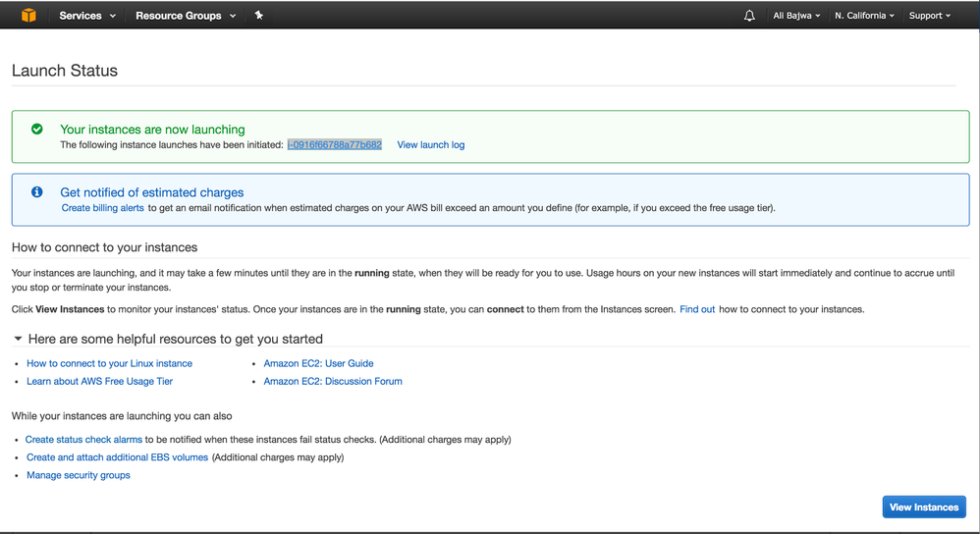980x534 pixels.
Task: Open the N. California region selector
Action: click(864, 16)
